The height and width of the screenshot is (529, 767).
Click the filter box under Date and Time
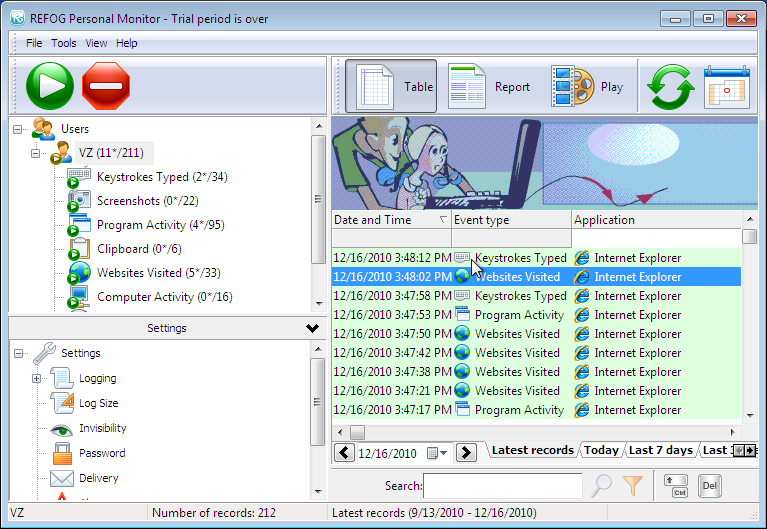(x=391, y=238)
